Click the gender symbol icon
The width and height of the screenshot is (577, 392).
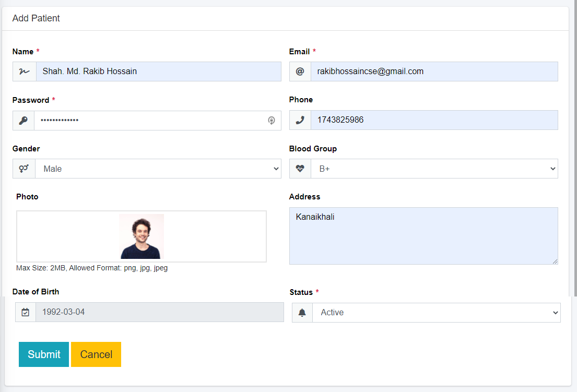[24, 169]
